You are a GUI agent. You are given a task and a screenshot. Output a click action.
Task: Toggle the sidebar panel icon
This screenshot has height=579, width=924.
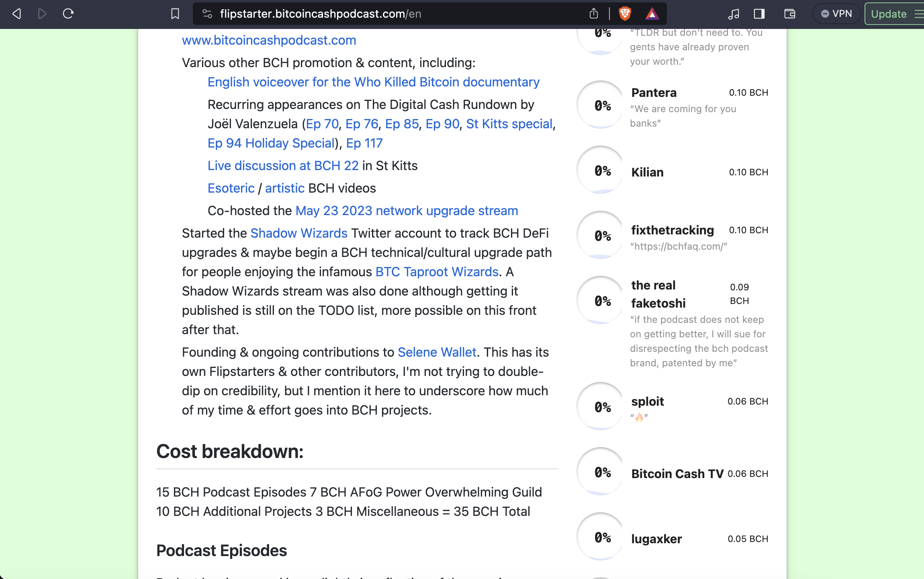[759, 14]
